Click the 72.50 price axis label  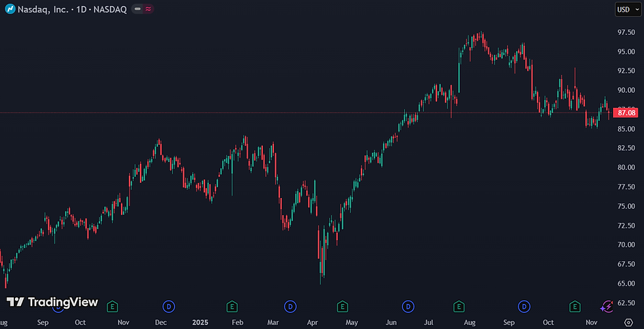(x=626, y=225)
